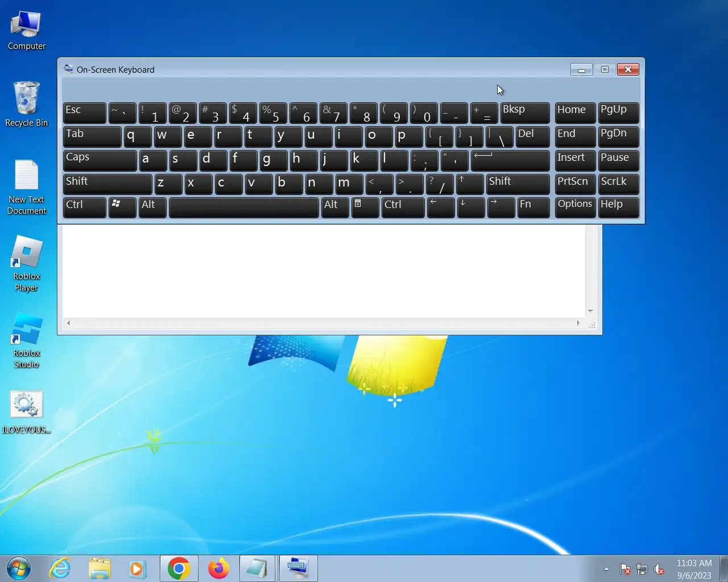728x582 pixels.
Task: Click the Bksp key
Action: 525,113
